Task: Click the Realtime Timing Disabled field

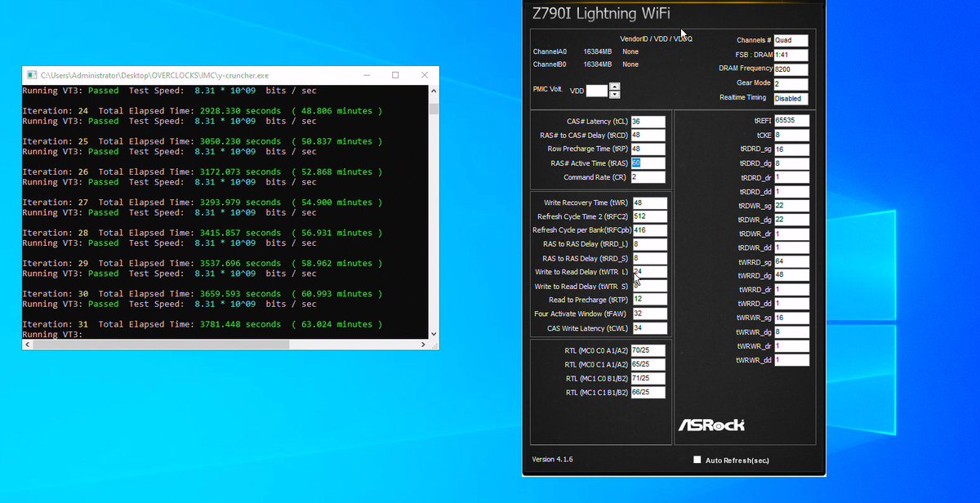Action: (x=791, y=98)
